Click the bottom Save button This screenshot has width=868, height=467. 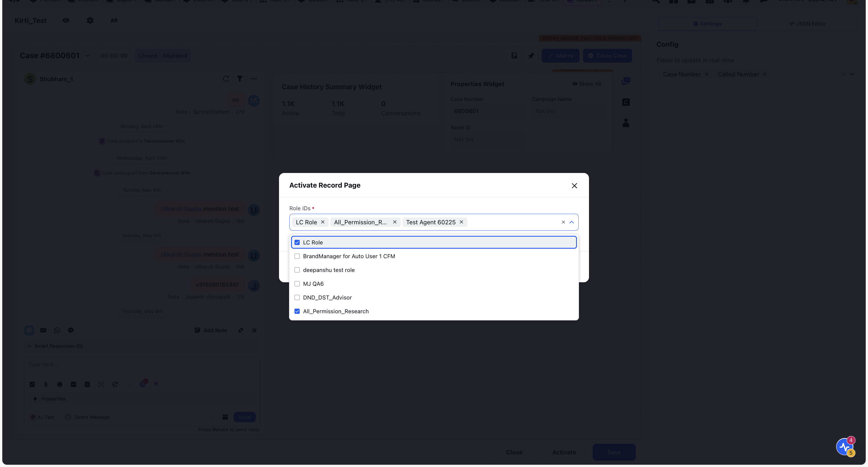[x=614, y=453]
